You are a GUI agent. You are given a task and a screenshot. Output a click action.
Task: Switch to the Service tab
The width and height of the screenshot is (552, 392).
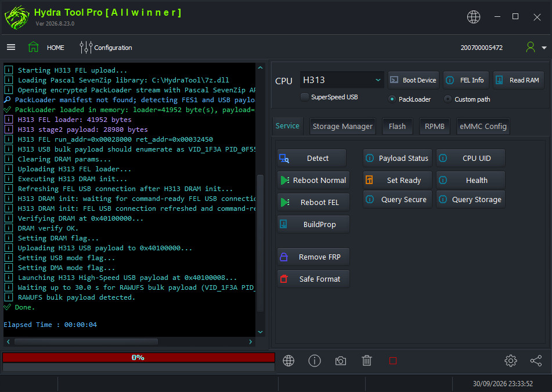(x=287, y=126)
